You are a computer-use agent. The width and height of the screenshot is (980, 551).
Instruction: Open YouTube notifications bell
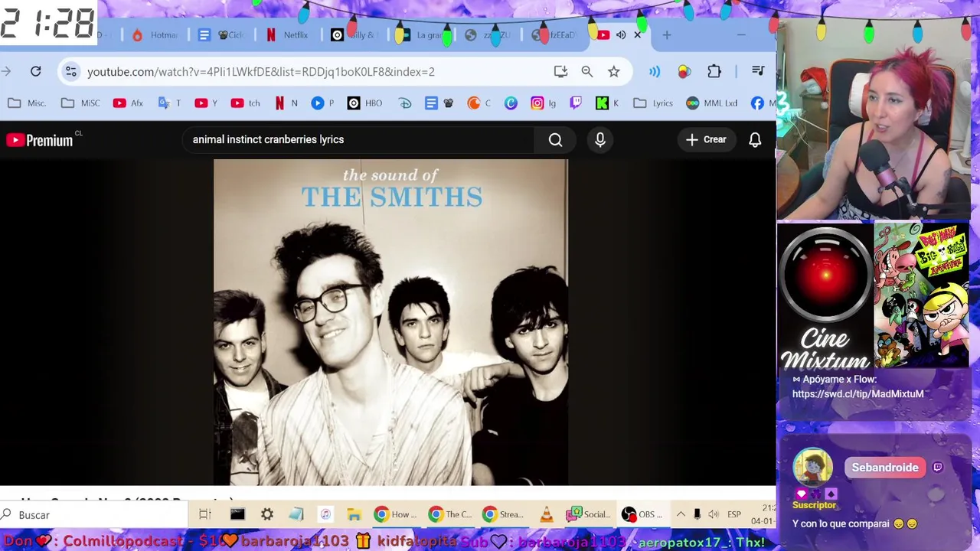(755, 139)
